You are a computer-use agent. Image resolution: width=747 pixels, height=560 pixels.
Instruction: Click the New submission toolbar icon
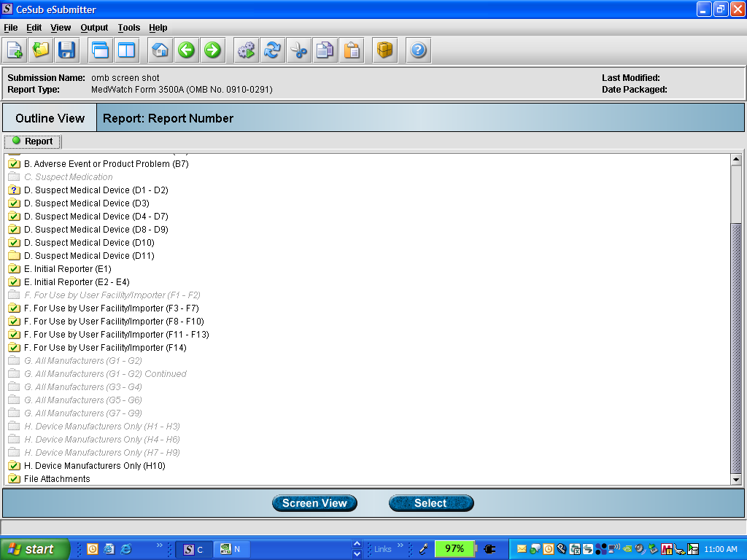point(15,50)
